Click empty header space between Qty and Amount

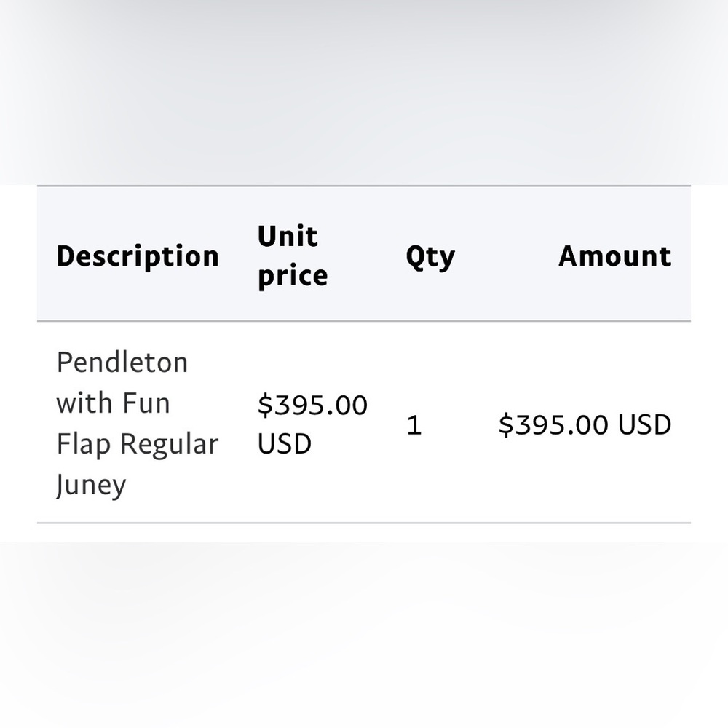point(506,256)
